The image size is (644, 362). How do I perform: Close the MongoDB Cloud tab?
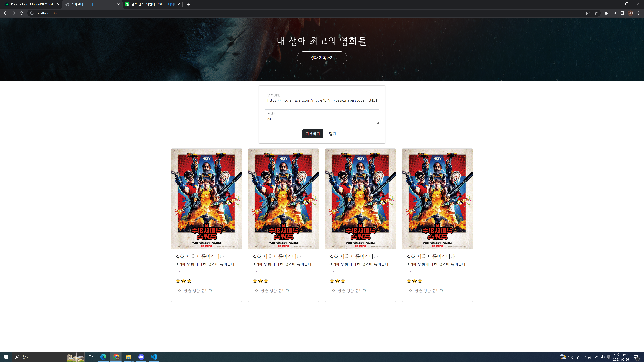(58, 4)
